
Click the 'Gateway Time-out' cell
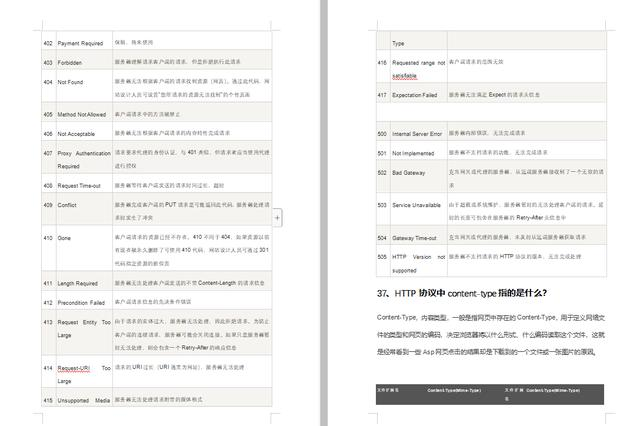(x=419, y=235)
